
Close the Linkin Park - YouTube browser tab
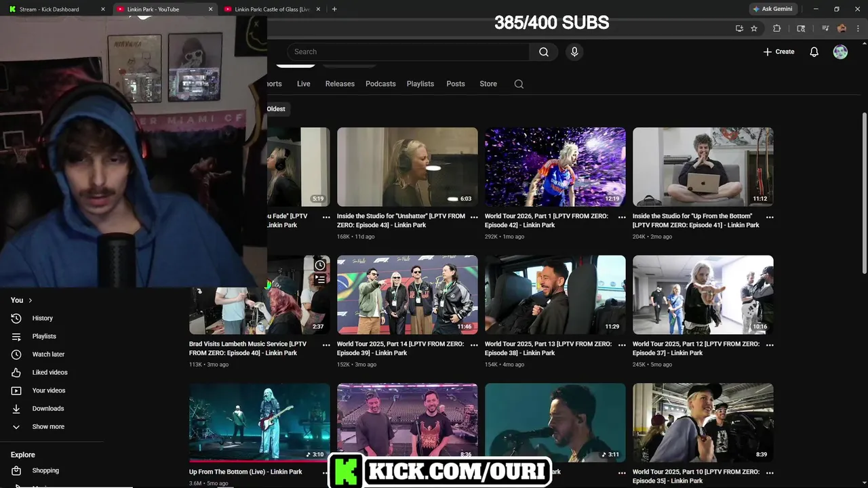(210, 9)
